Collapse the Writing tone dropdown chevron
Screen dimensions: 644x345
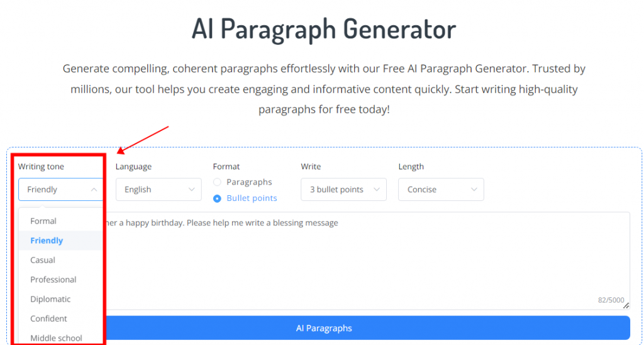coord(94,189)
